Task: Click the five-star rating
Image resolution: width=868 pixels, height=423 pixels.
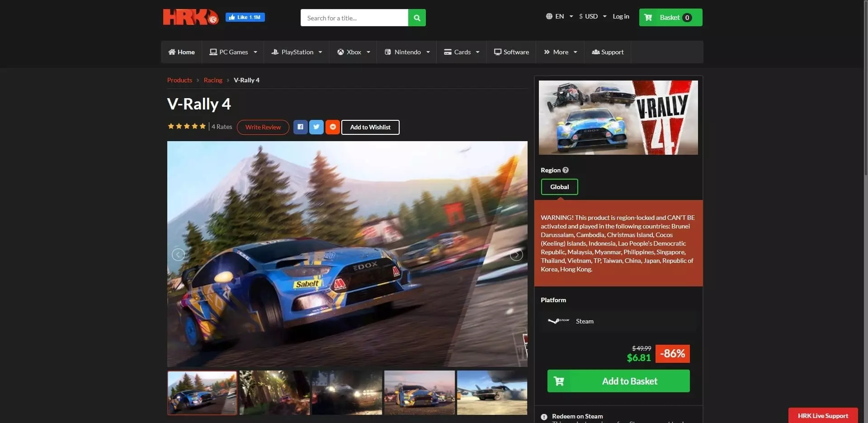Action: pos(187,126)
